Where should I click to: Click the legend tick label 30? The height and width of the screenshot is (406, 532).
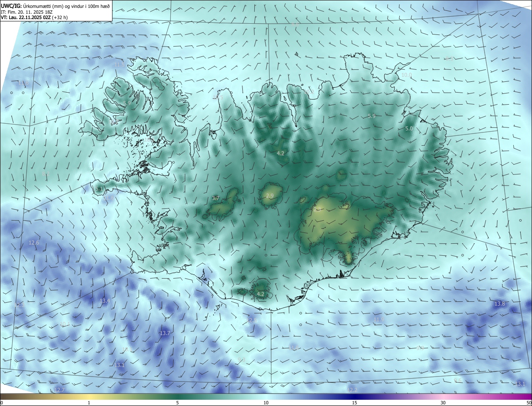tap(443, 403)
